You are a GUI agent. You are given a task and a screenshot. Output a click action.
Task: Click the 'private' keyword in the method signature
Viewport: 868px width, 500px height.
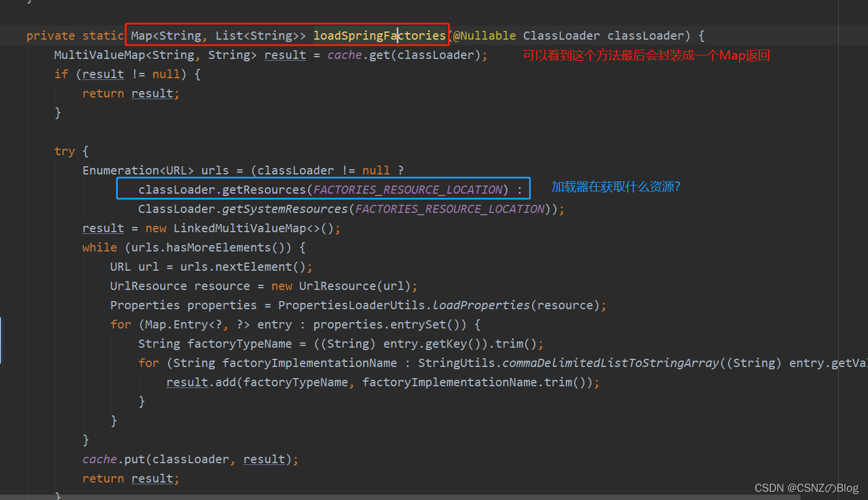[x=51, y=36]
